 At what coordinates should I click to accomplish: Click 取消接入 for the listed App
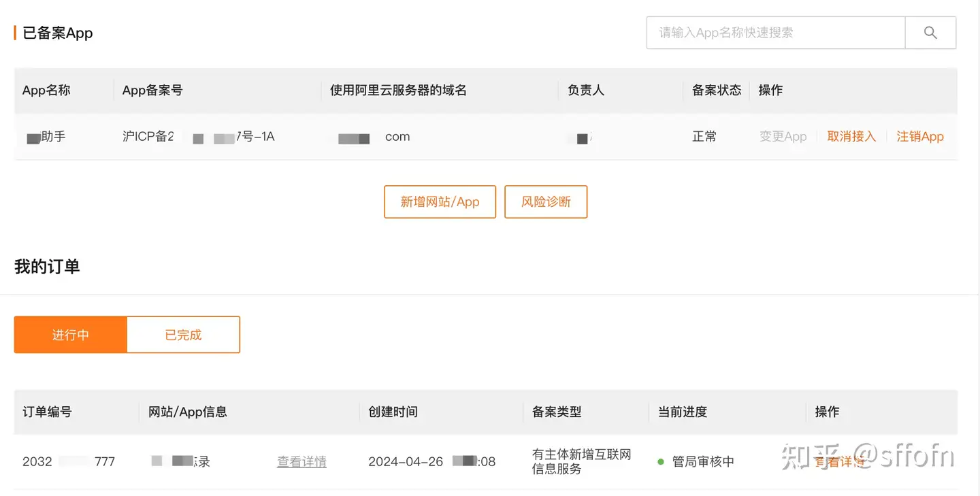tap(851, 137)
